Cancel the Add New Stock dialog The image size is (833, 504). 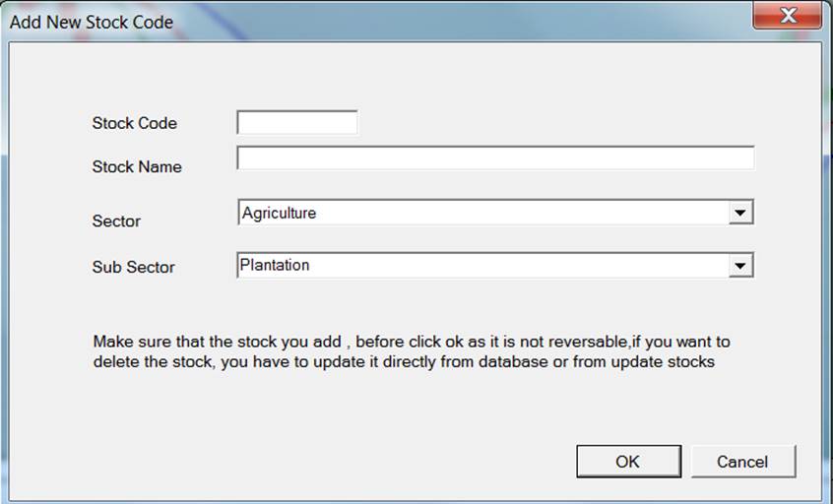741,462
